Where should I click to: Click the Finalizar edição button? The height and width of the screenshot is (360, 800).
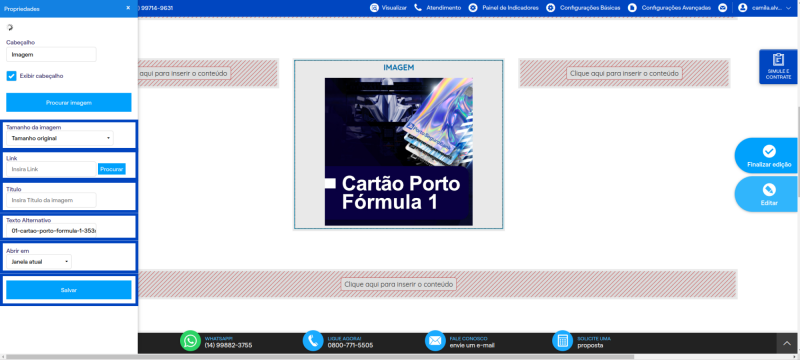click(767, 156)
